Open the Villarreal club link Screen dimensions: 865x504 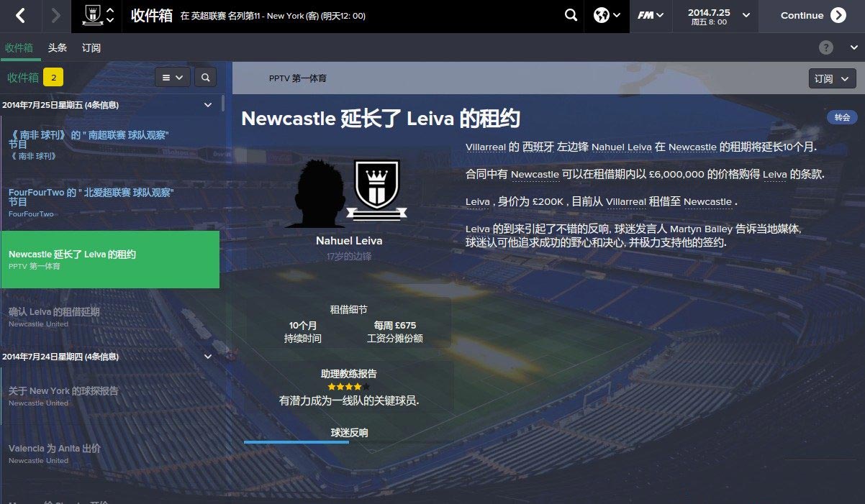[486, 147]
